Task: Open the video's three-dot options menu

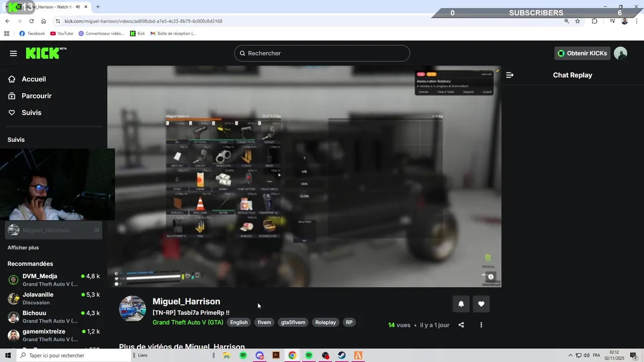Action: [481, 325]
